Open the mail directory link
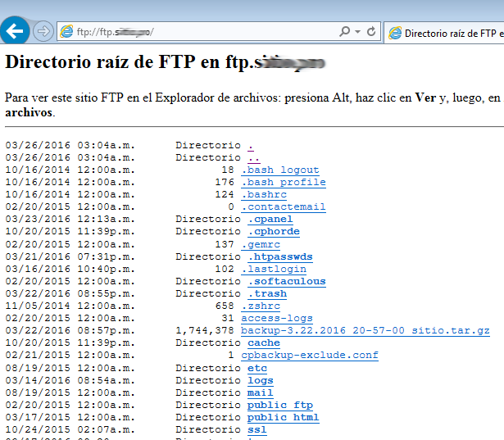Image resolution: width=504 pixels, height=440 pixels. click(261, 392)
